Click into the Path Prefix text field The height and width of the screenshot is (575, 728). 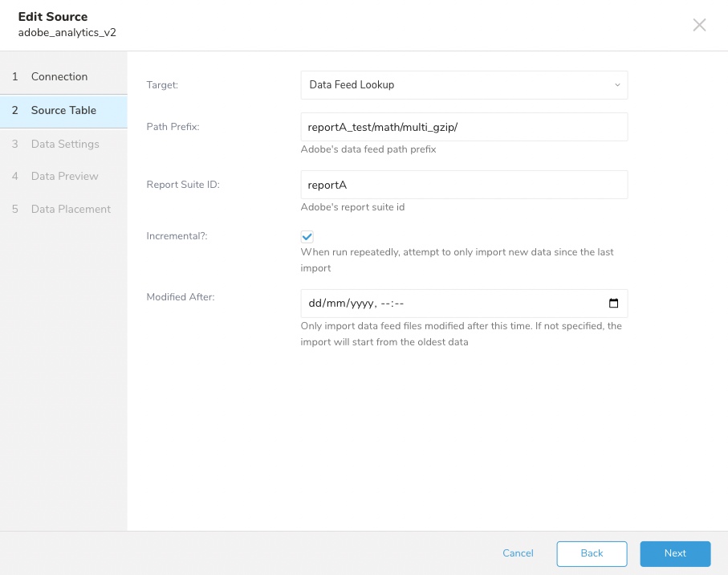[464, 127]
